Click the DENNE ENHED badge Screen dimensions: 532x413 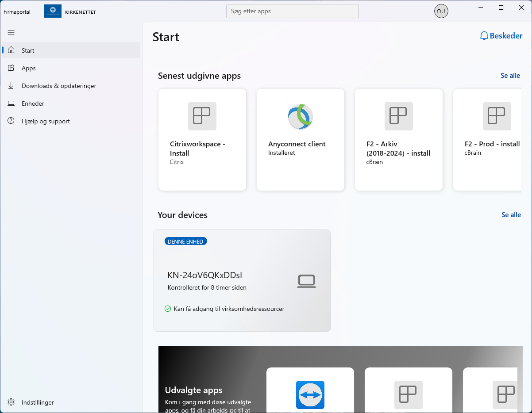pos(186,241)
